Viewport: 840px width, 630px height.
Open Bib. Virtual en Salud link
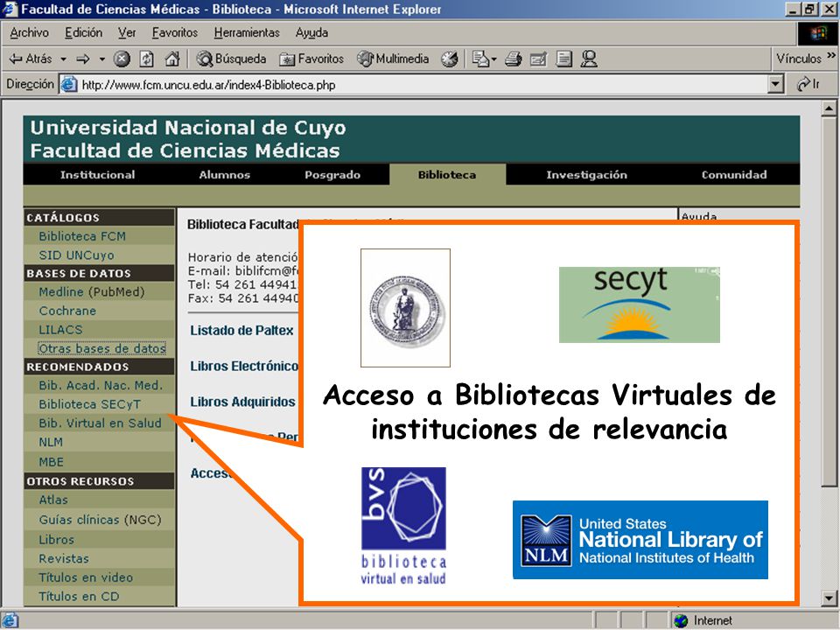[x=100, y=423]
